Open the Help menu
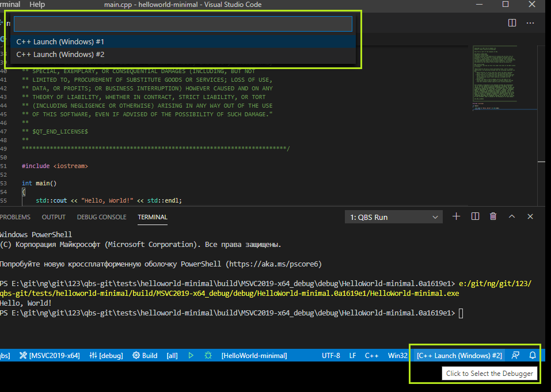Viewport: 551px width, 392px height. 37,5
